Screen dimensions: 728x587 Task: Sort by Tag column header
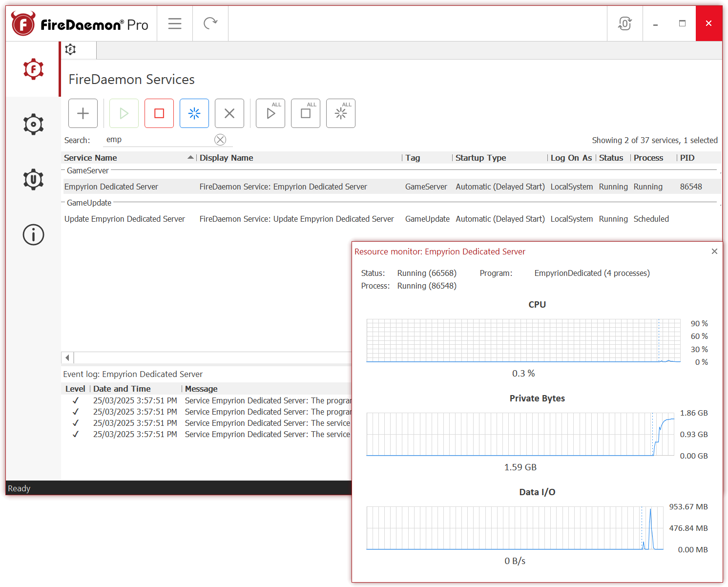pyautogui.click(x=427, y=158)
